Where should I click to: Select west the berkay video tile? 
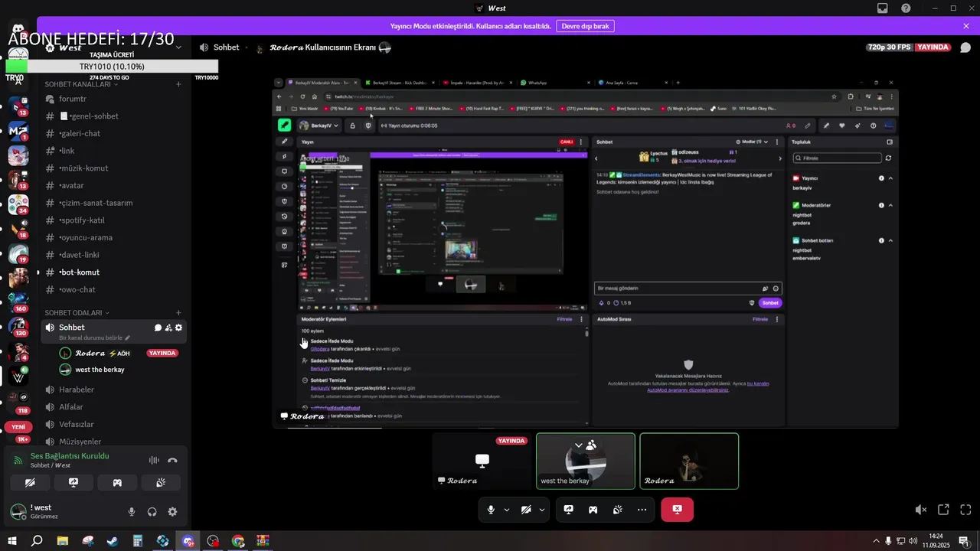(x=586, y=461)
